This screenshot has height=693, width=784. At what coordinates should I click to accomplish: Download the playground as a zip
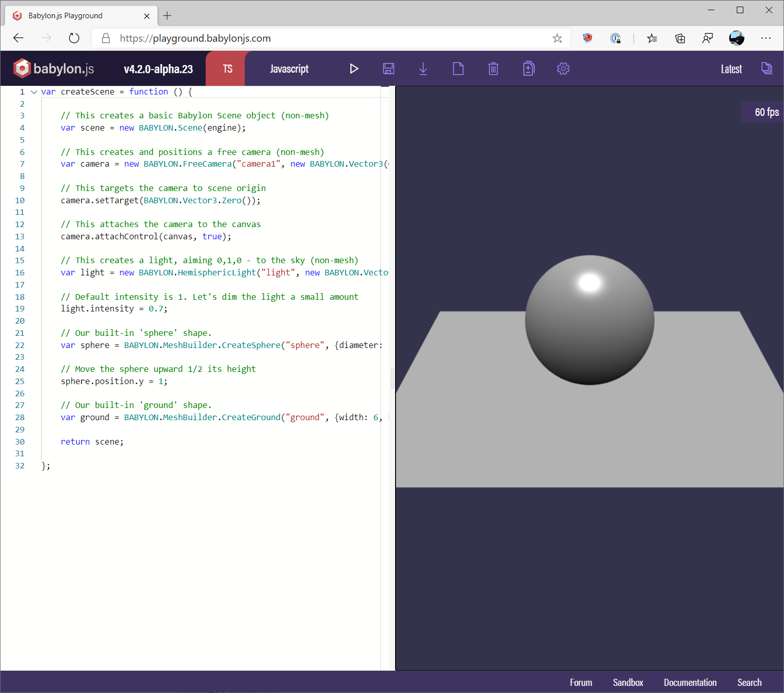[423, 69]
